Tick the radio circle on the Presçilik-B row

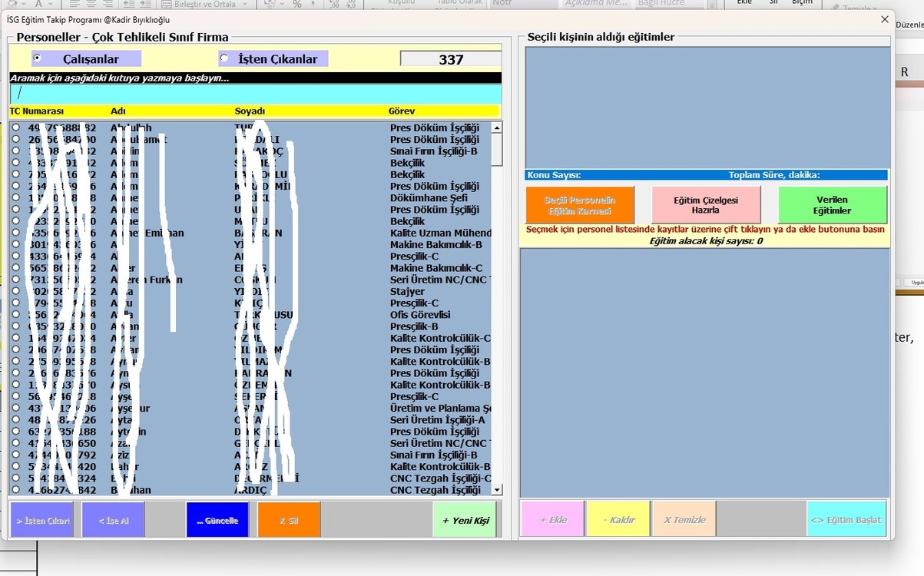[15, 326]
